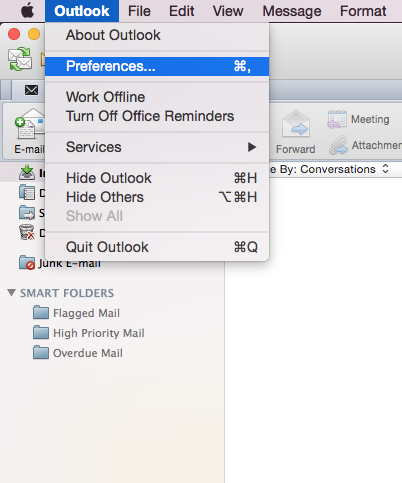Collapse the Smart Folders section
402x483 pixels.
click(11, 293)
